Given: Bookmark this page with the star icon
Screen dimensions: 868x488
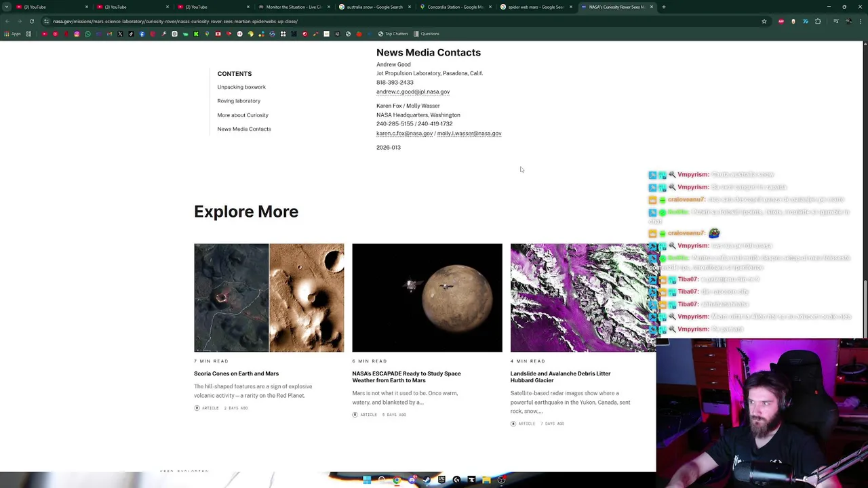Looking at the screenshot, I should coord(764,21).
